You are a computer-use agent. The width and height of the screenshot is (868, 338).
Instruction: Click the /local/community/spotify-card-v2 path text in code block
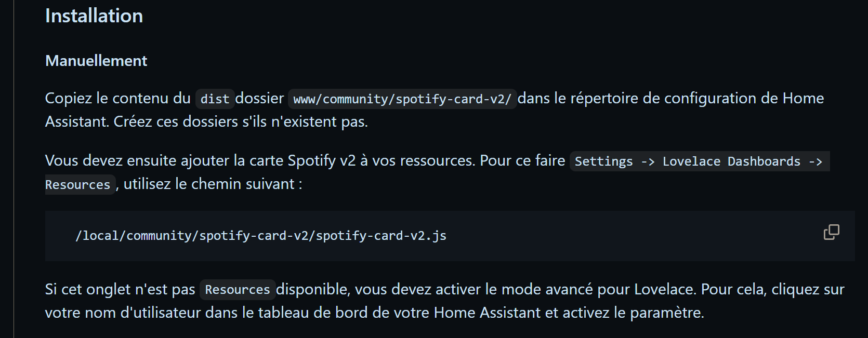[x=261, y=236]
